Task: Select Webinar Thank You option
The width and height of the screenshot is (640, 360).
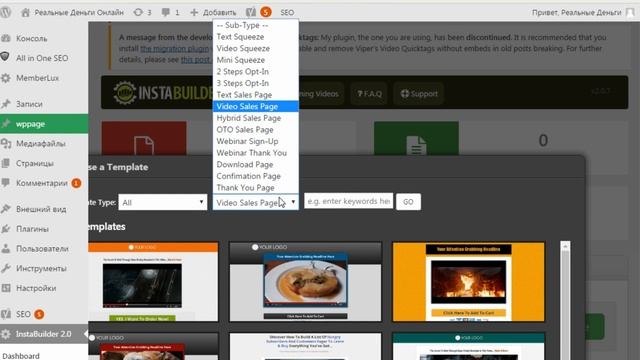Action: 256,153
